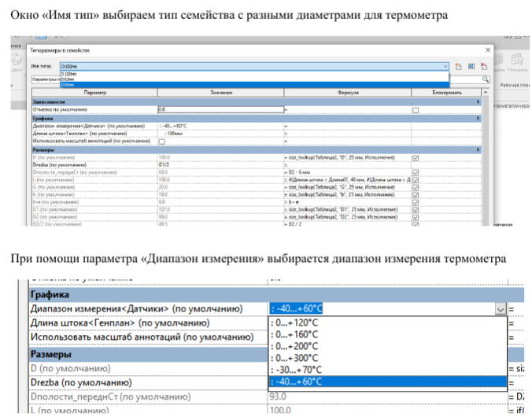532x420 pixels.
Task: Click the scrollbar up arrow in parameter table
Action: [486, 93]
